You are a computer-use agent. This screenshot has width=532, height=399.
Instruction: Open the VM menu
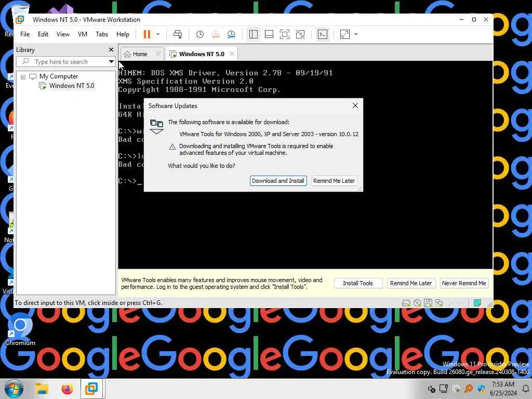[x=83, y=34]
